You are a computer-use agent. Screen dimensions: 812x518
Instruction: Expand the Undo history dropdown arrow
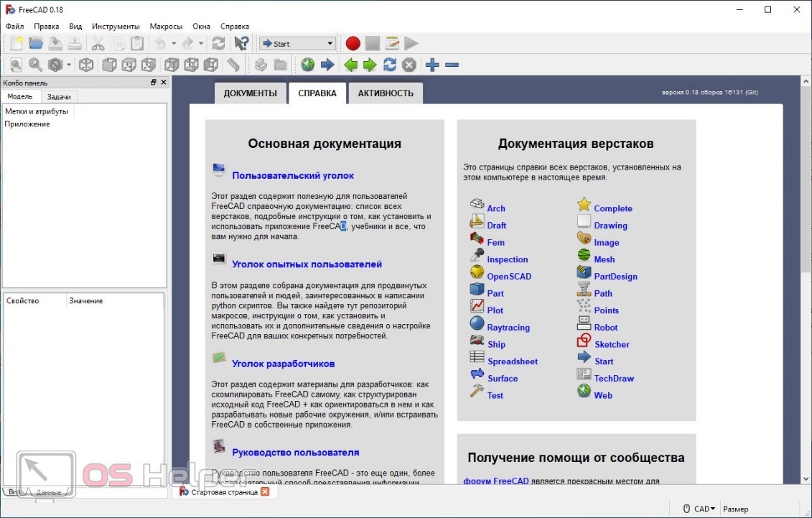(174, 44)
